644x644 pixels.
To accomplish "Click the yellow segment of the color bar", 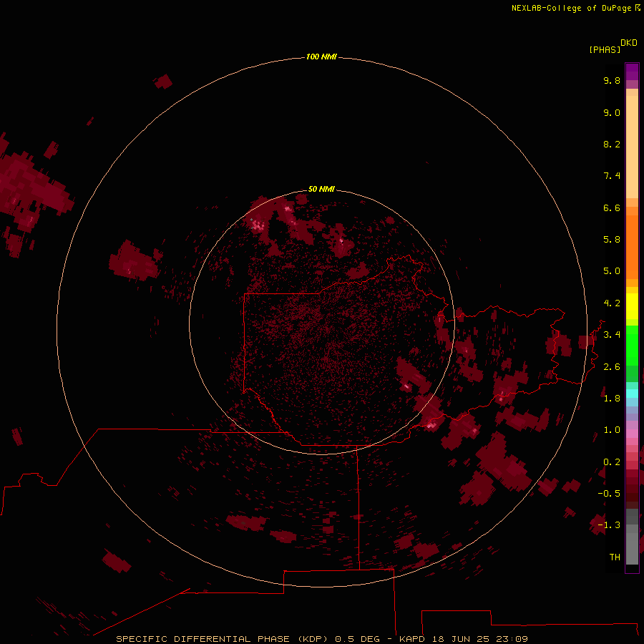I will (632, 306).
